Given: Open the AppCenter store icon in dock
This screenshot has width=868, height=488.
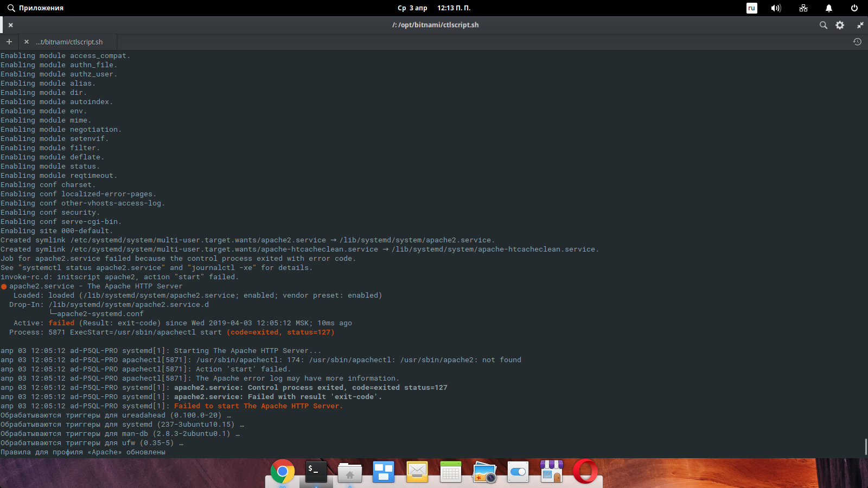Looking at the screenshot, I should click(x=552, y=472).
